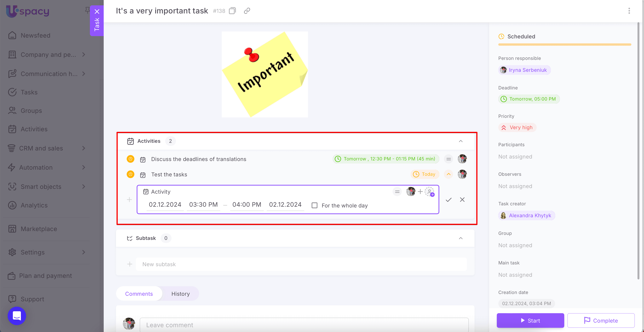Collapse the Activities section
The image size is (644, 332).
[461, 141]
